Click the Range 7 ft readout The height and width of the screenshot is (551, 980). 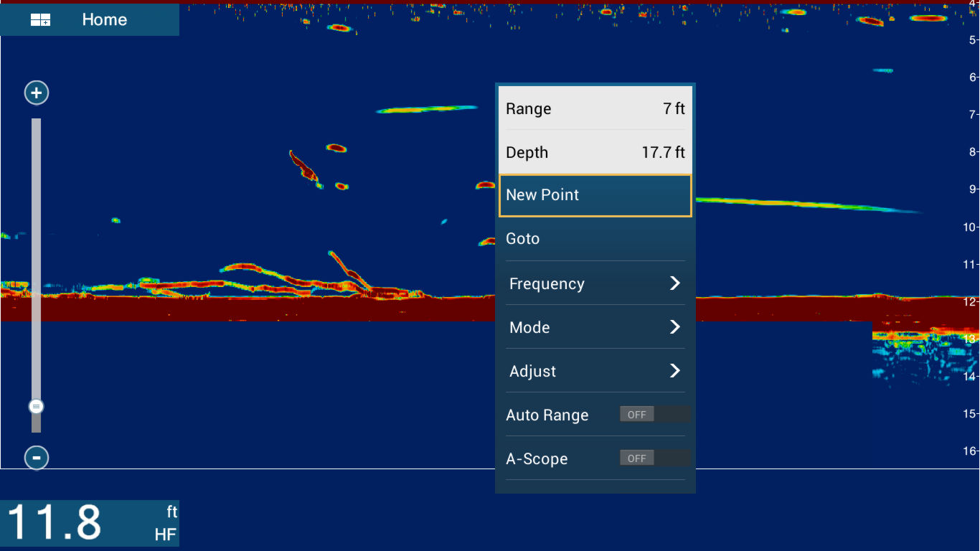point(595,108)
